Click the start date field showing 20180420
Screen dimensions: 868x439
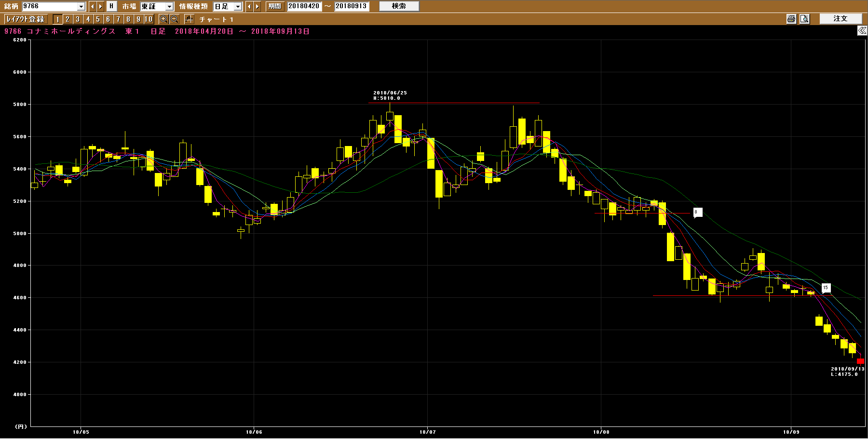click(x=304, y=6)
